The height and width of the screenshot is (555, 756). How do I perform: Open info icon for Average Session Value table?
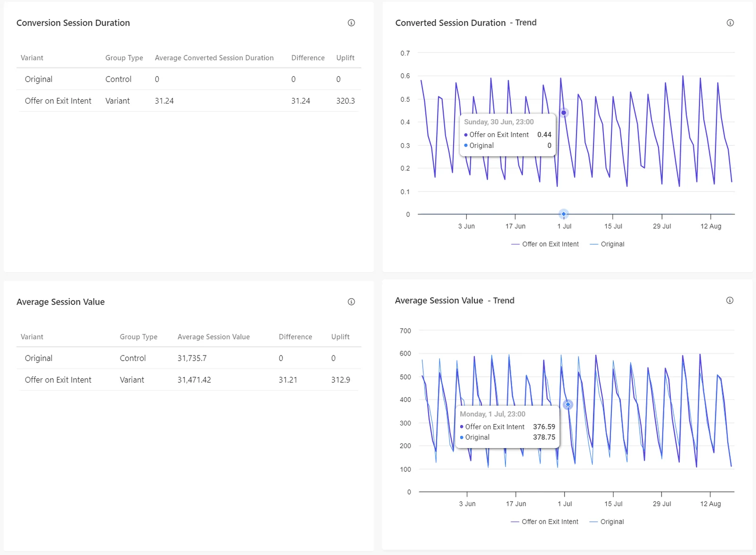pyautogui.click(x=351, y=302)
